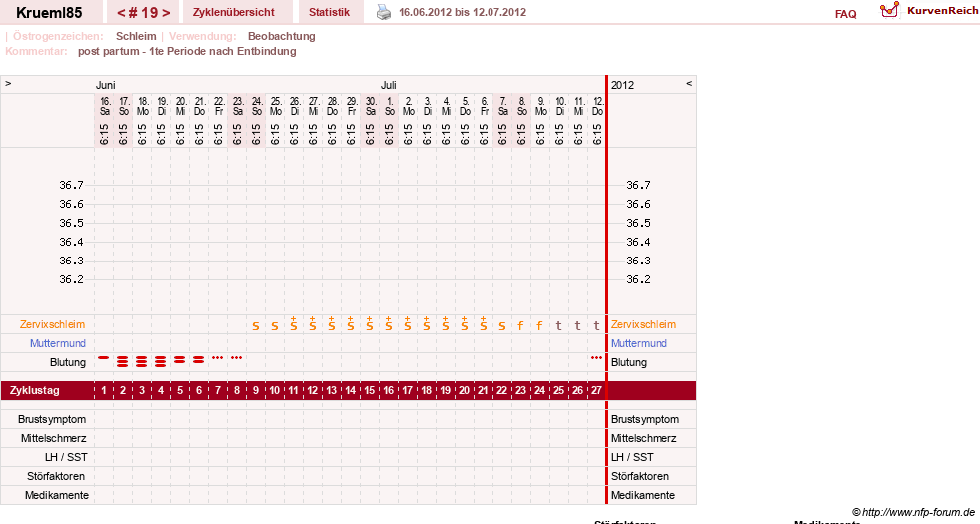Image resolution: width=980 pixels, height=524 pixels.
Task: Select Zyklustag 20 cell
Action: pyautogui.click(x=465, y=391)
